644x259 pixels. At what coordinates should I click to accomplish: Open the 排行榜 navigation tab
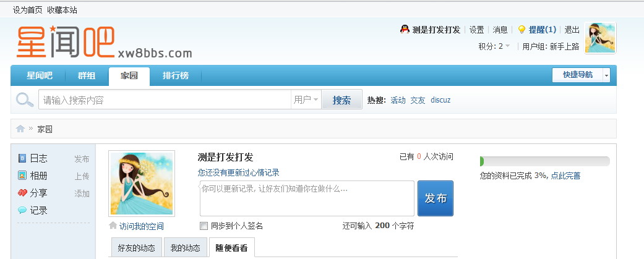point(176,75)
